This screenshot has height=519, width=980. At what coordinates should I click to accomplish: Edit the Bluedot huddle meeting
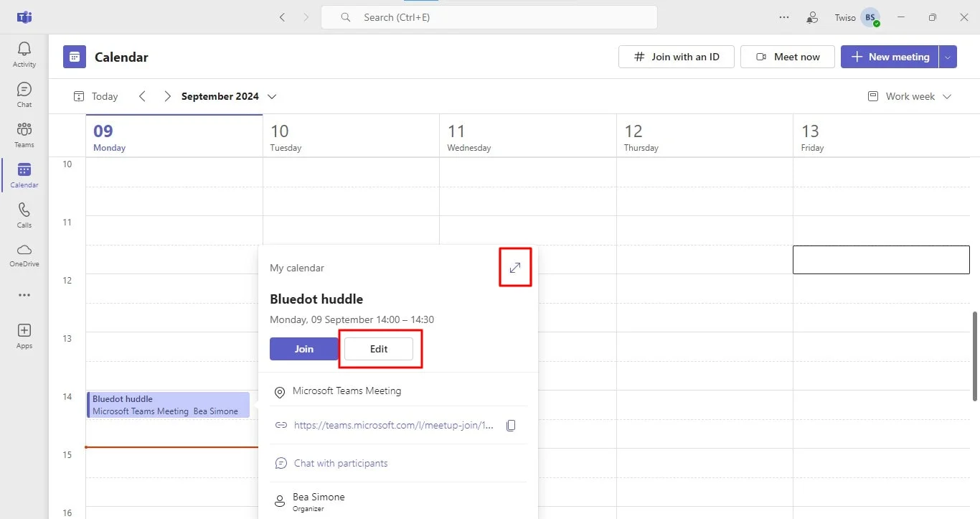tap(379, 349)
